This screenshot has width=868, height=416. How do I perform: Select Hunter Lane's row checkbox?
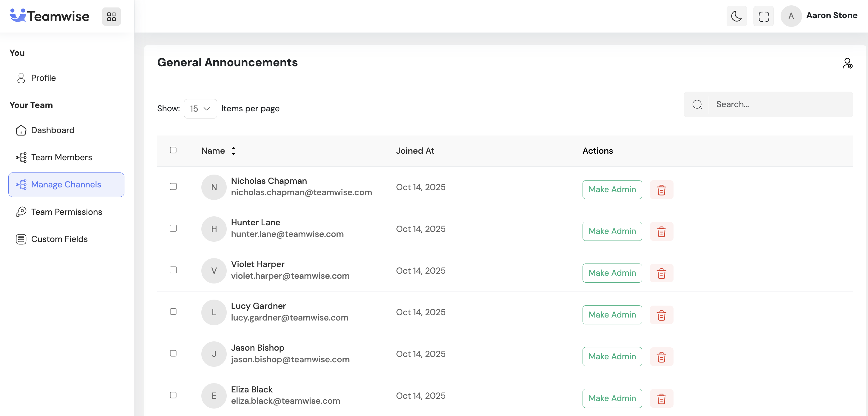tap(173, 228)
